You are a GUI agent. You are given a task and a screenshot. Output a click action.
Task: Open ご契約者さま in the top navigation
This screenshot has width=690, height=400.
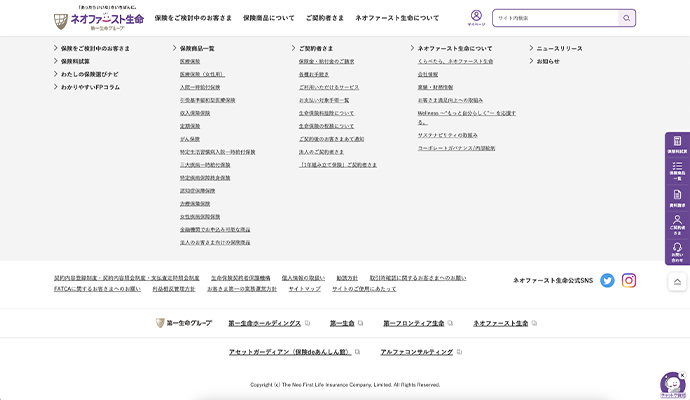(x=325, y=18)
